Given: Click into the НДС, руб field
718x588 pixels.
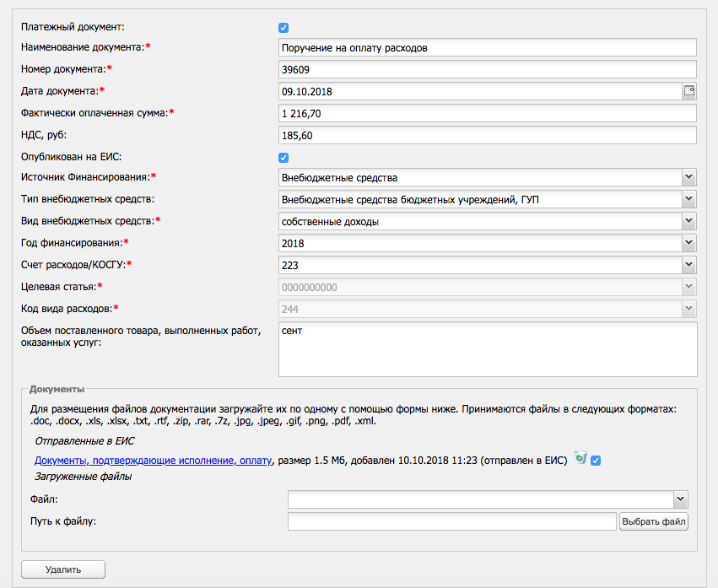Looking at the screenshot, I should pos(487,135).
